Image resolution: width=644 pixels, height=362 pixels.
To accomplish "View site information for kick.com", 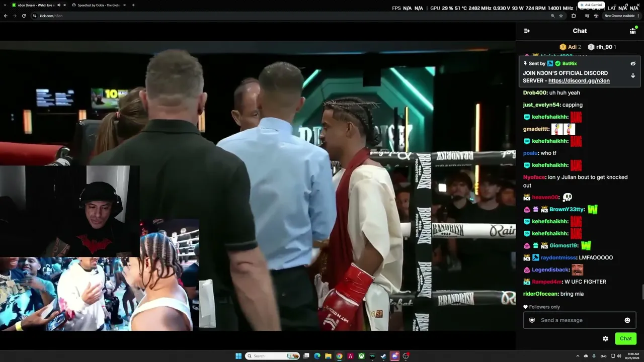I will click(35, 16).
